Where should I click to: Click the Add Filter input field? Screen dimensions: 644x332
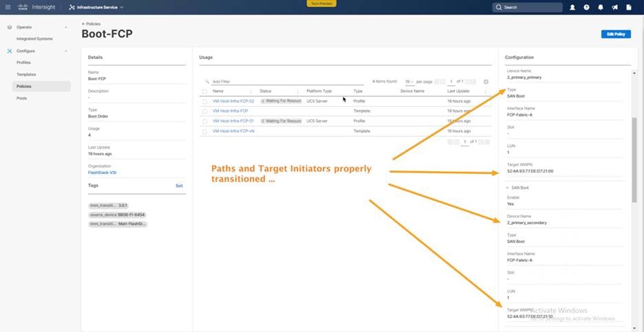pyautogui.click(x=287, y=82)
